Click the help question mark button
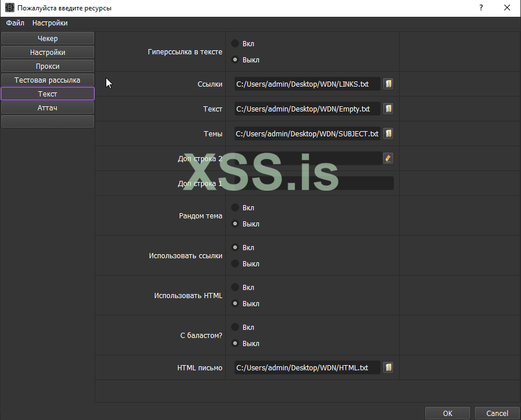This screenshot has width=521, height=420. (481, 8)
